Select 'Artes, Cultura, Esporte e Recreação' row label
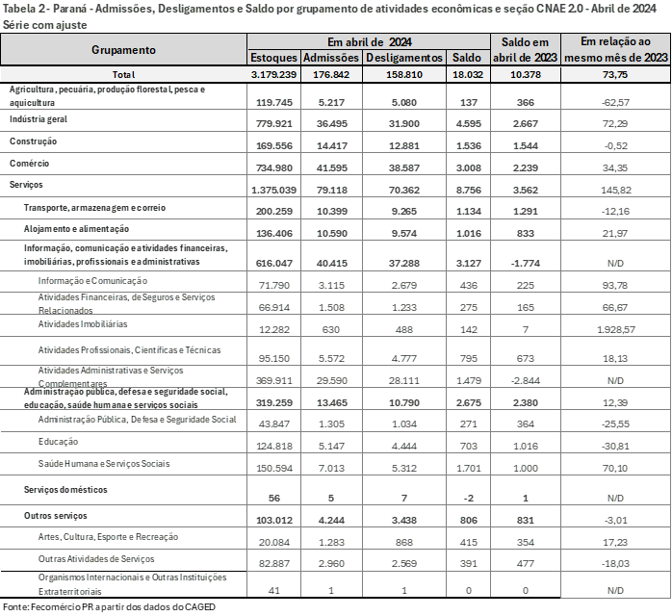Image resolution: width=672 pixels, height=616 pixels. [109, 536]
